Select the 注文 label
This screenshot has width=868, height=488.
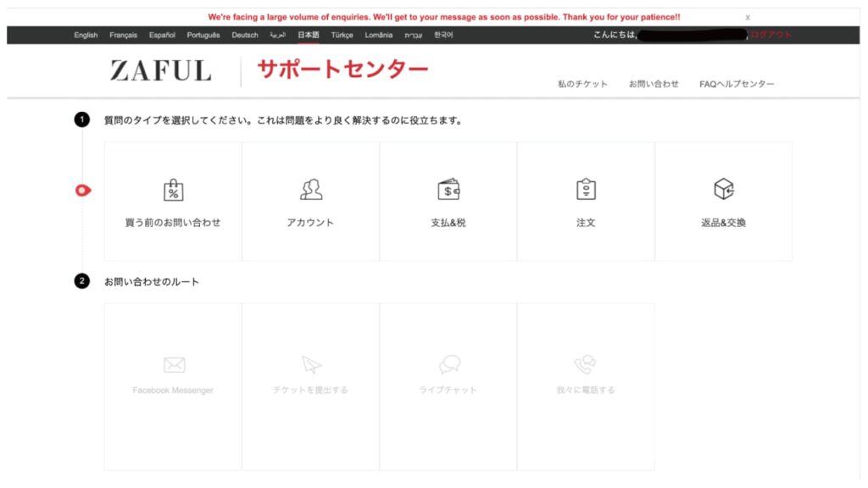(x=586, y=223)
